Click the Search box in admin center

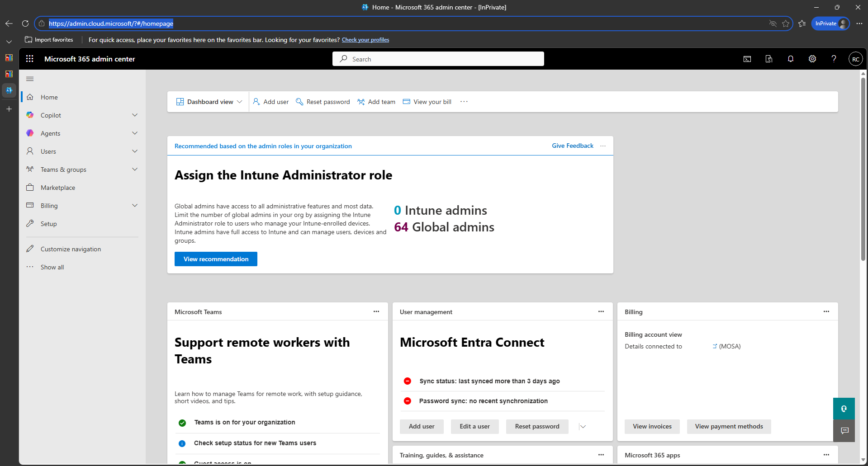[x=438, y=59]
